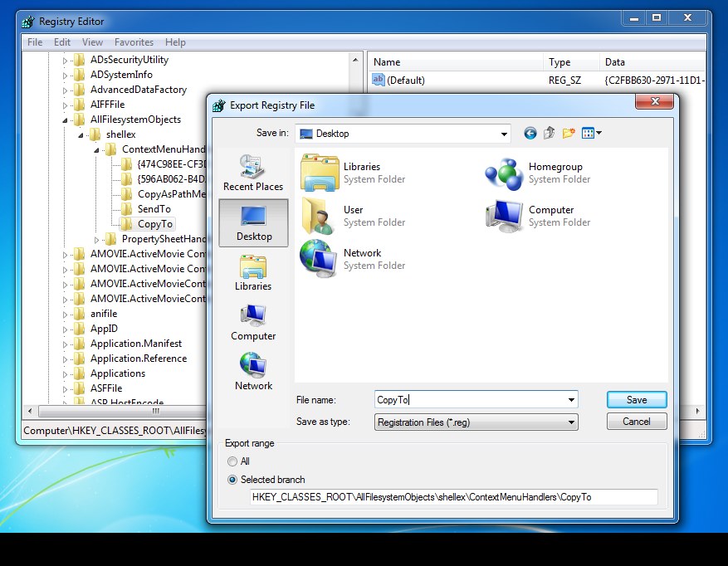Open the Favorites menu in Registry Editor
The image size is (728, 566).
pos(134,42)
